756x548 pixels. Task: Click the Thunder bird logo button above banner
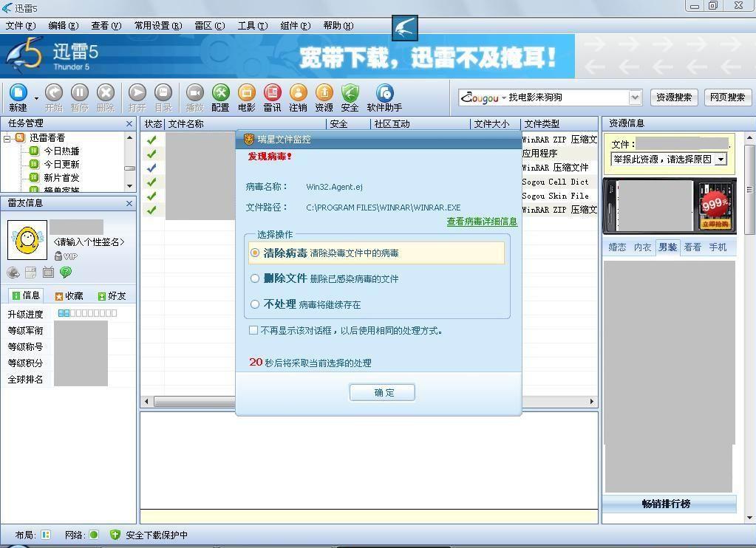pos(404,28)
